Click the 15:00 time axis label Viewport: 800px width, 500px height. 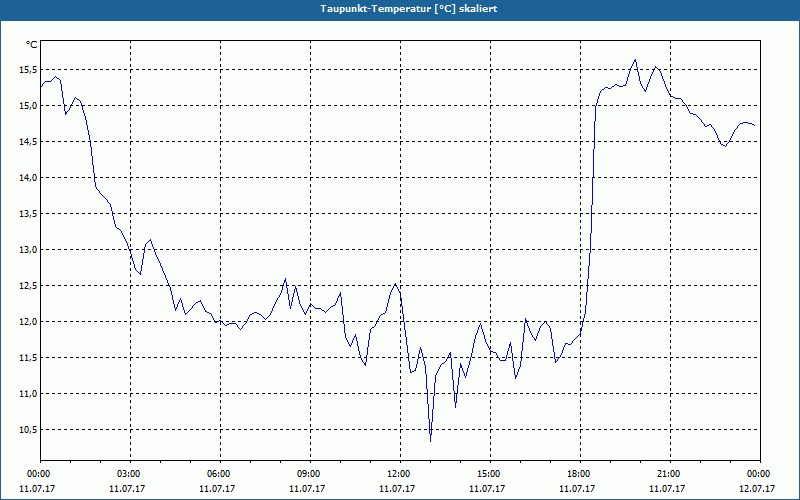tap(490, 474)
